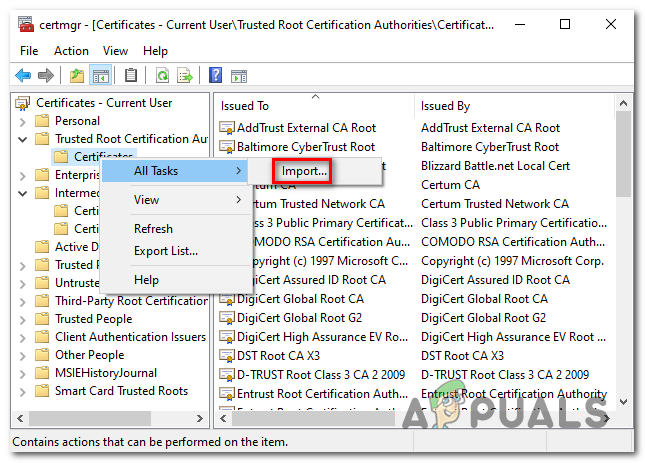Expand the Smart Card Trusted Roots node
The width and height of the screenshot is (645, 463).
23,391
